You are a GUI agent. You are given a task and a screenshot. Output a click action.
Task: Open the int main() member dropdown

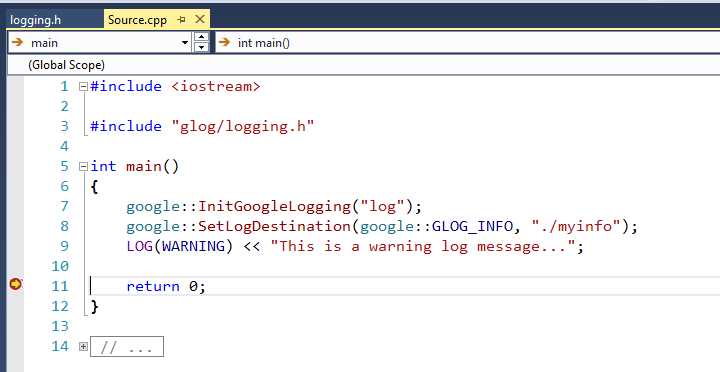click(x=467, y=43)
